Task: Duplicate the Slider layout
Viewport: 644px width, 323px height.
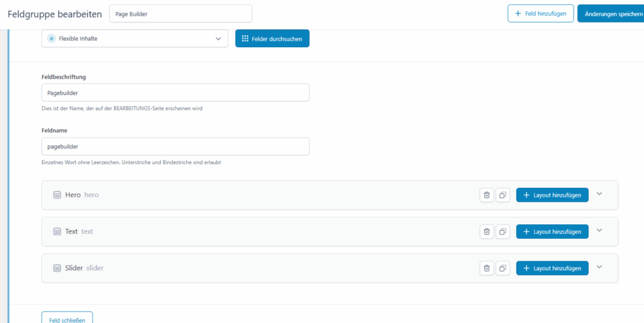Action: (x=502, y=268)
